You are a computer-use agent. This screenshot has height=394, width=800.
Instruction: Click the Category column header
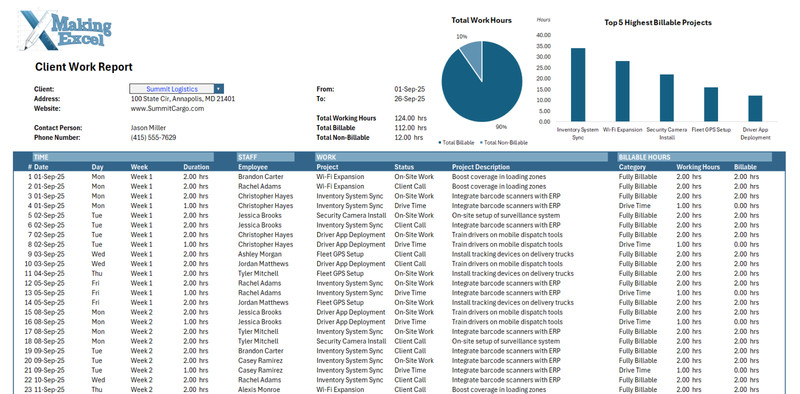pos(632,167)
